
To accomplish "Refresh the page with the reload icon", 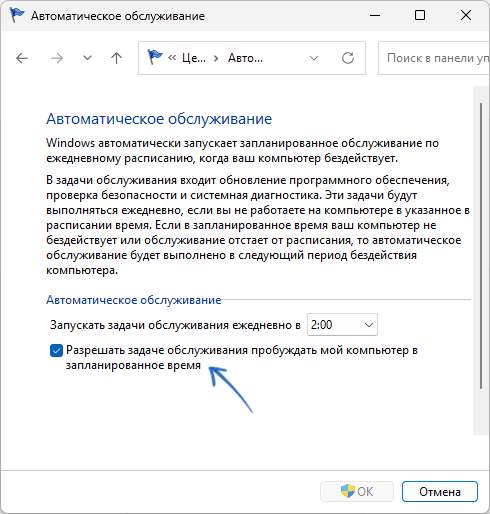I will [x=348, y=58].
